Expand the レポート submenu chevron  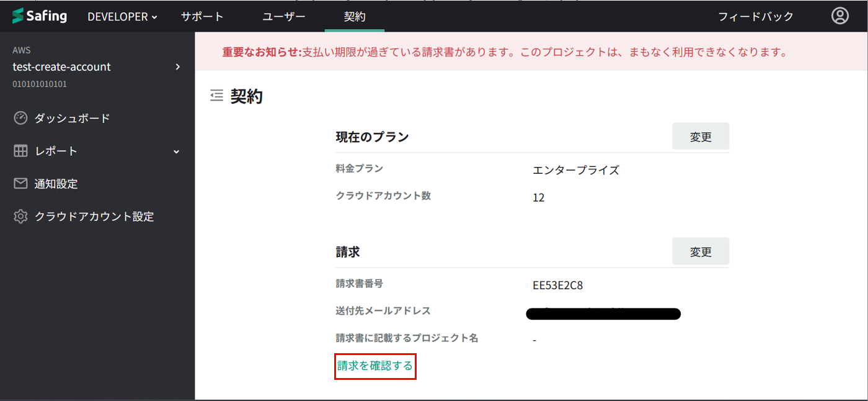(177, 151)
